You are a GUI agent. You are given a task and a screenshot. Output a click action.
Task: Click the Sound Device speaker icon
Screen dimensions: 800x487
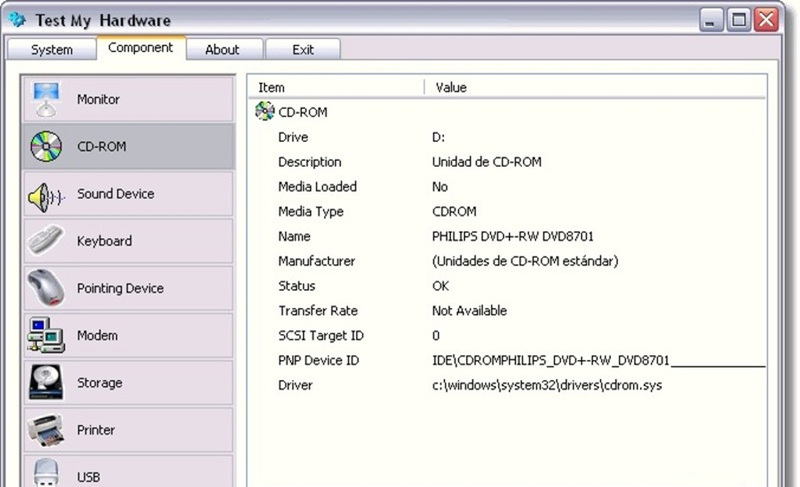pyautogui.click(x=46, y=197)
